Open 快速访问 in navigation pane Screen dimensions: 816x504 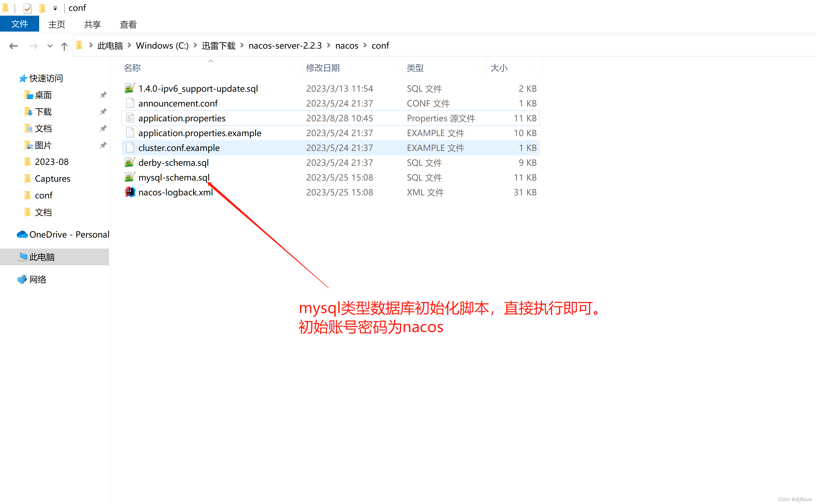pos(46,78)
